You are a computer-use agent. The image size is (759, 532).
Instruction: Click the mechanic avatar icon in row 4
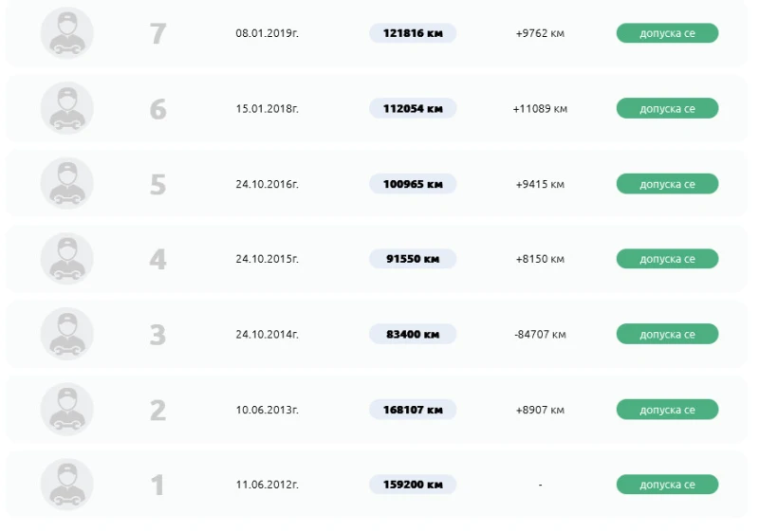point(67,259)
